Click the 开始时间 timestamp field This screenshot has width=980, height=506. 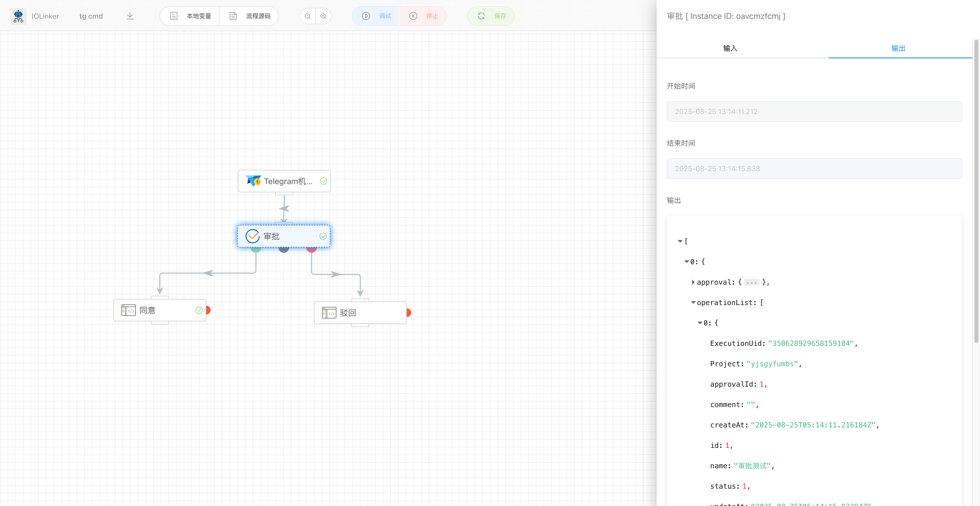coord(814,111)
